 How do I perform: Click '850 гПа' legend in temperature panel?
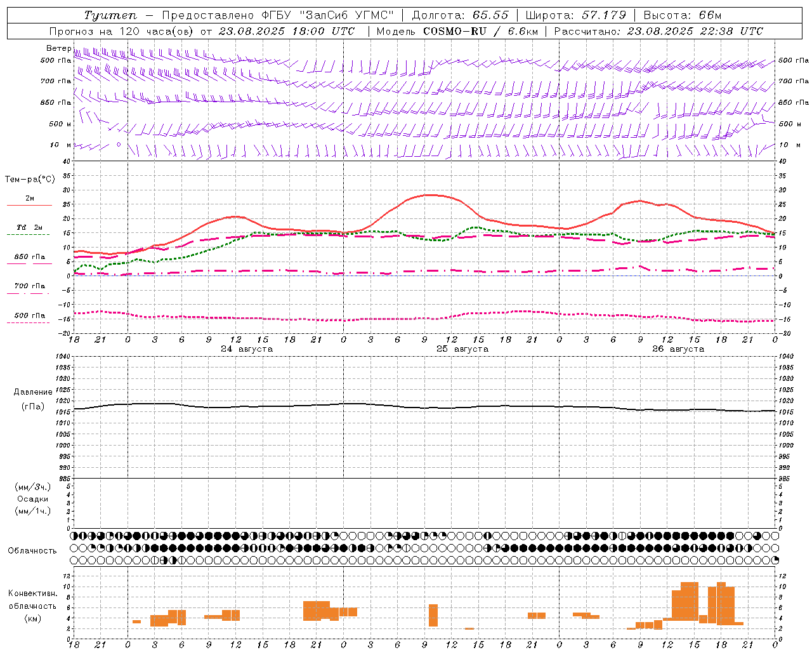point(29,257)
